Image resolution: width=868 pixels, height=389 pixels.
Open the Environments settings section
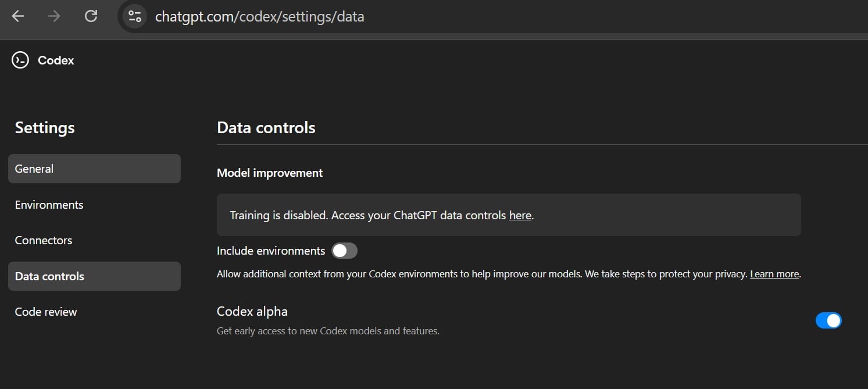(49, 205)
